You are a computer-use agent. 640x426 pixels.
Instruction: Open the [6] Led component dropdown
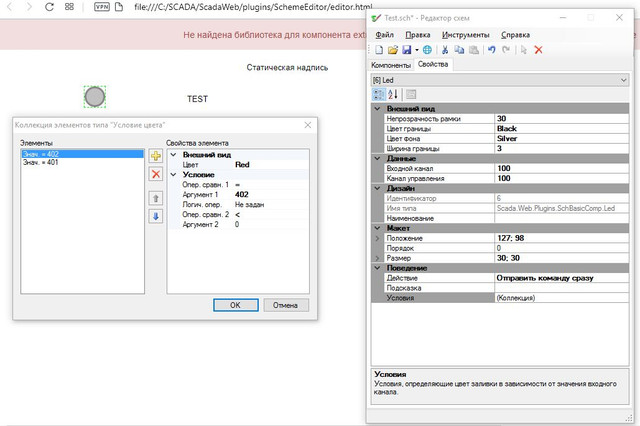[x=623, y=80]
